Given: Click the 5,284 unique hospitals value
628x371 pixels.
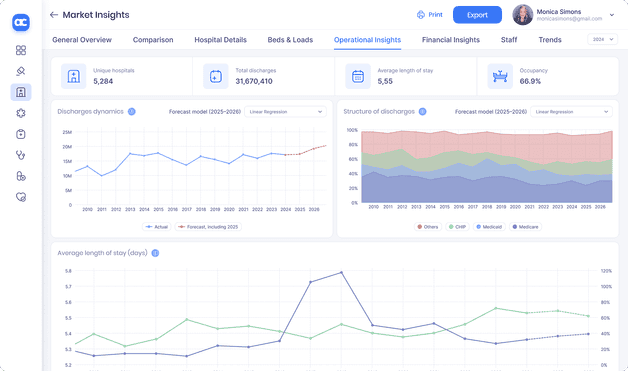Looking at the screenshot, I should click(103, 81).
